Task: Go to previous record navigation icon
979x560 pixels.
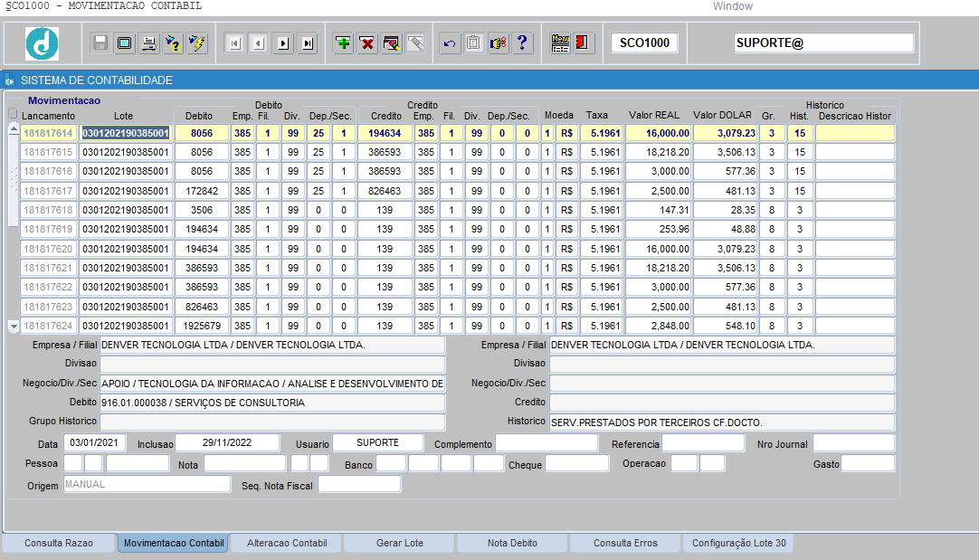Action: coord(259,43)
